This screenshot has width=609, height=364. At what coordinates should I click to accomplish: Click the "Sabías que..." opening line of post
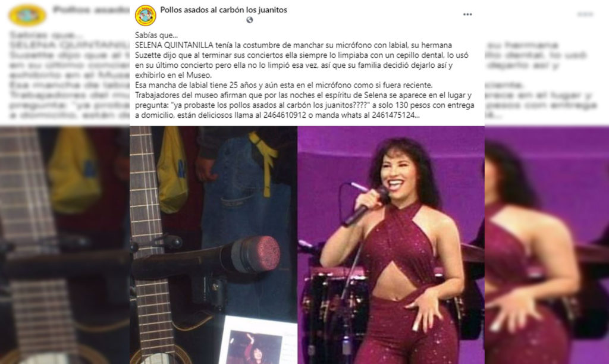coord(156,35)
